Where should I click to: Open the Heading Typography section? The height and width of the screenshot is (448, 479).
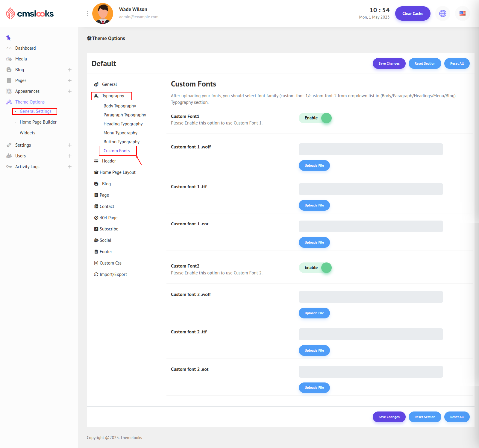123,124
